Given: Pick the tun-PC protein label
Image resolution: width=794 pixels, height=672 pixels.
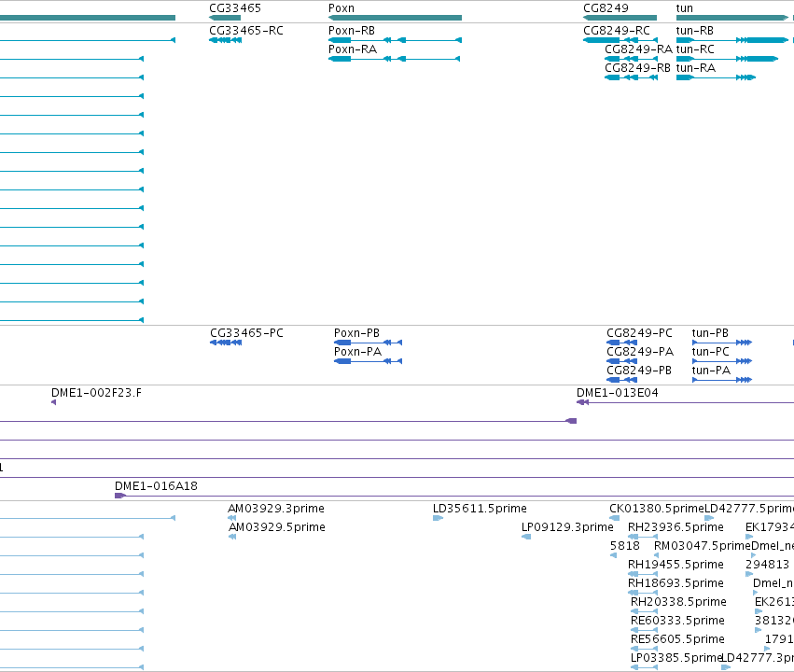Looking at the screenshot, I should pos(710,352).
